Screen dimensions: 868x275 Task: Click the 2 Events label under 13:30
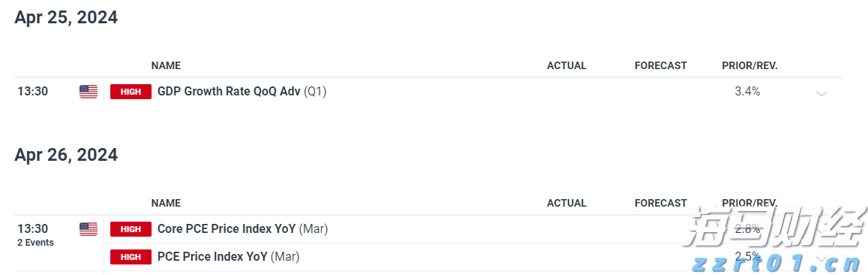tap(35, 242)
